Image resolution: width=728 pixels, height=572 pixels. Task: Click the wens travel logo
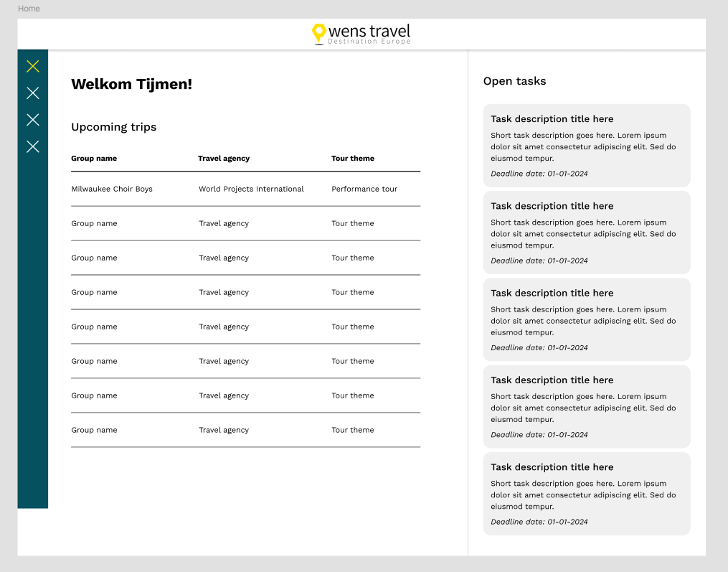tap(361, 34)
